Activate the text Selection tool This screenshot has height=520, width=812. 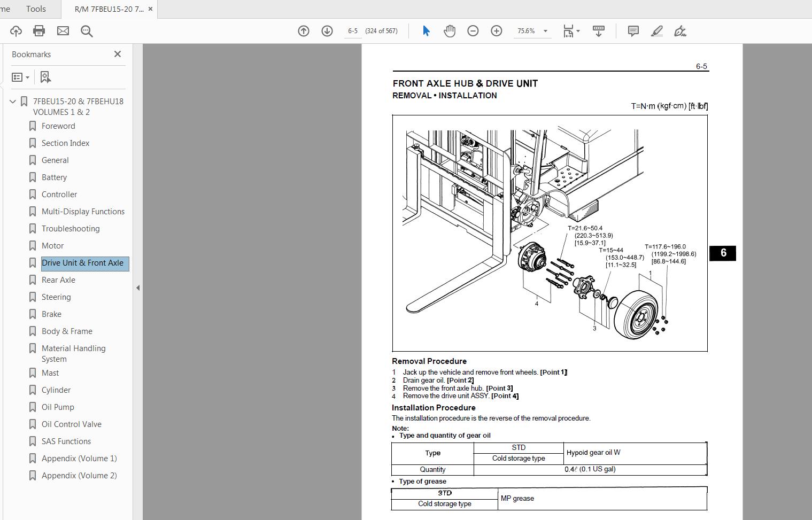click(x=426, y=31)
